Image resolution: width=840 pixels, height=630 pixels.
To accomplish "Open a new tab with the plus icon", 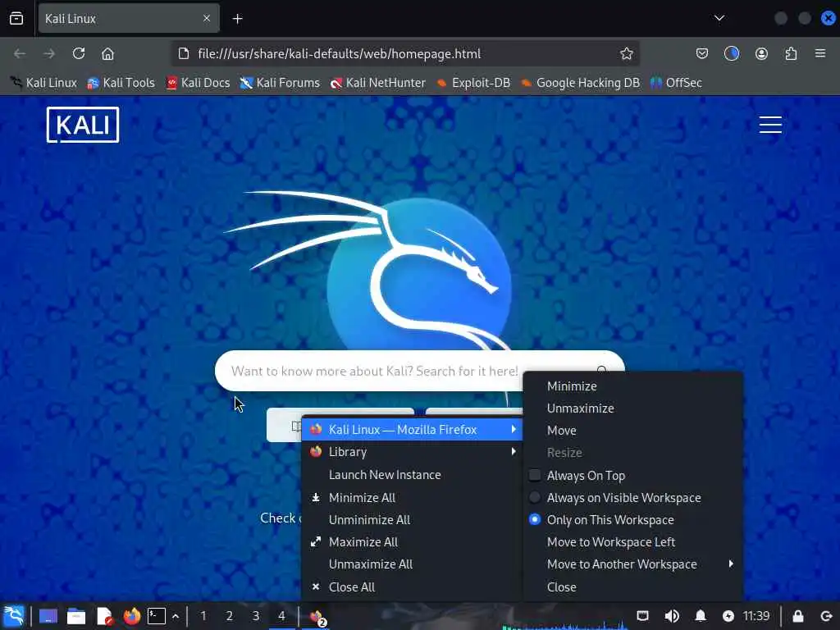I will click(x=237, y=19).
